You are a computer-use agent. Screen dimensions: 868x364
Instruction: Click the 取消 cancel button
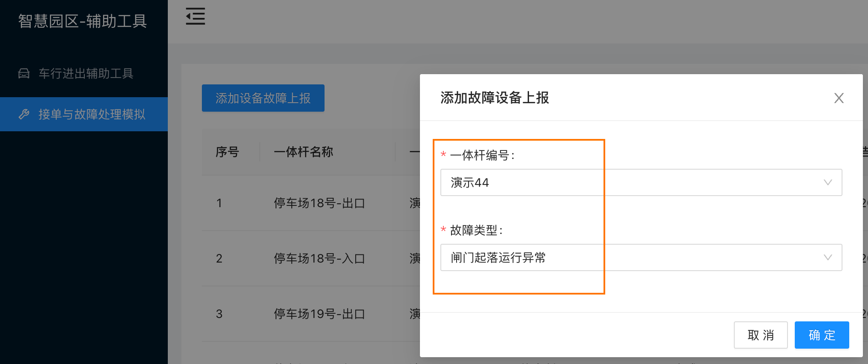pyautogui.click(x=761, y=335)
